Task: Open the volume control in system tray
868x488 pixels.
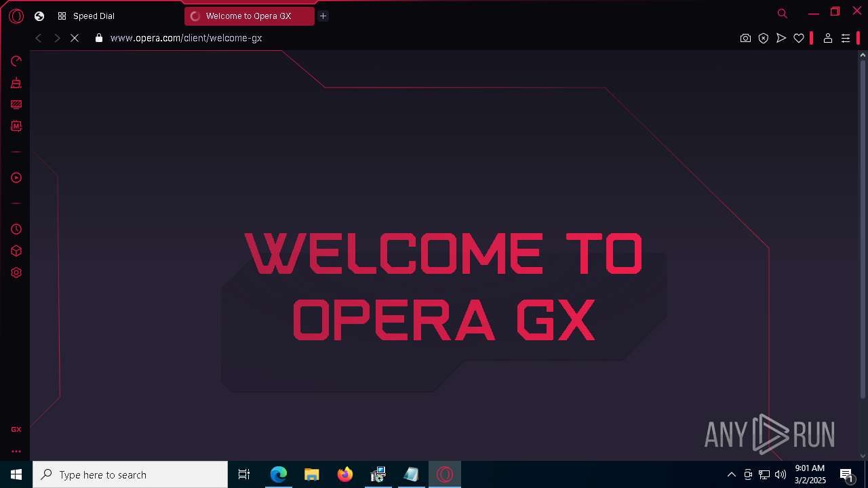Action: (x=781, y=474)
